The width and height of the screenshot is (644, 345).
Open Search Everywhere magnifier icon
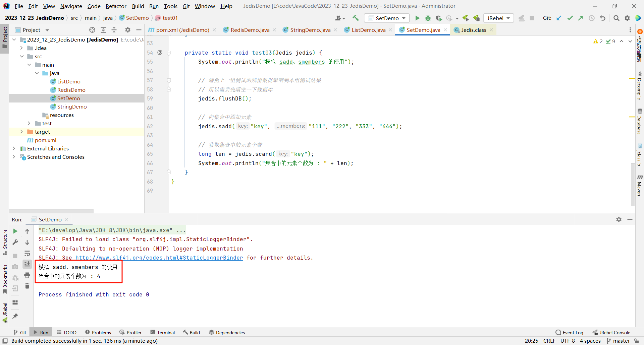[x=616, y=18]
